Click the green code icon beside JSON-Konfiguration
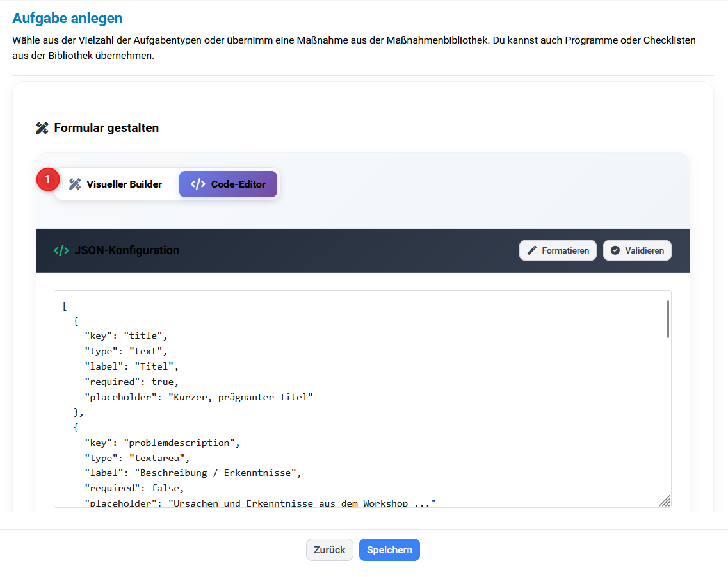This screenshot has width=728, height=577. coord(60,250)
